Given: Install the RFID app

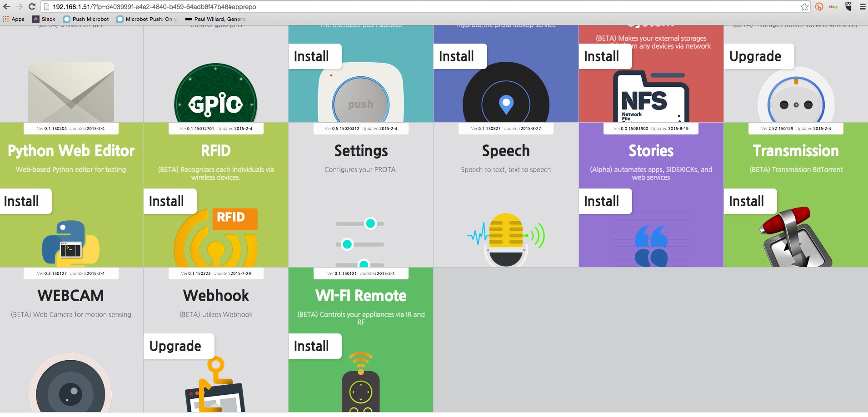Looking at the screenshot, I should pyautogui.click(x=170, y=201).
